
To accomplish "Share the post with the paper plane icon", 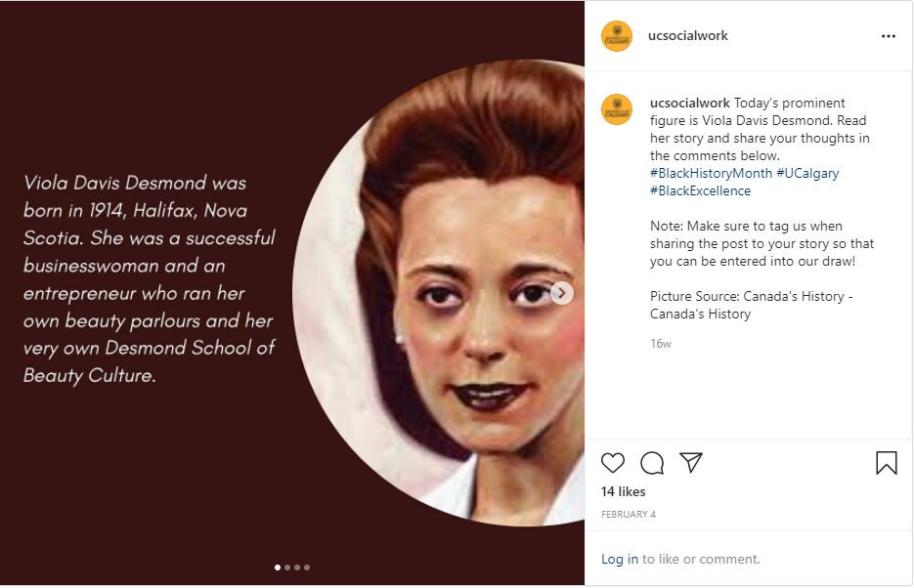I will coord(691,462).
